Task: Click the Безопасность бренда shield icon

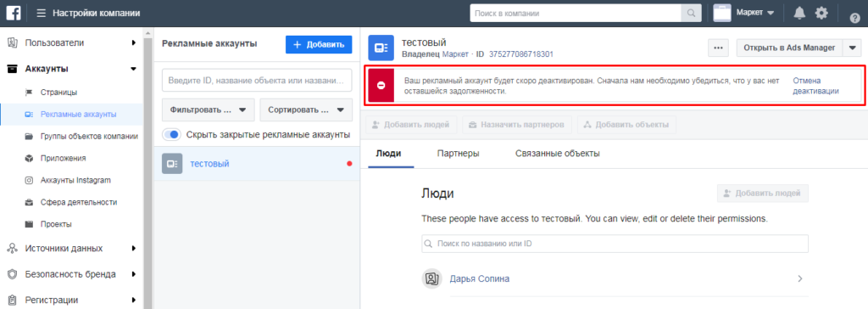Action: [12, 274]
